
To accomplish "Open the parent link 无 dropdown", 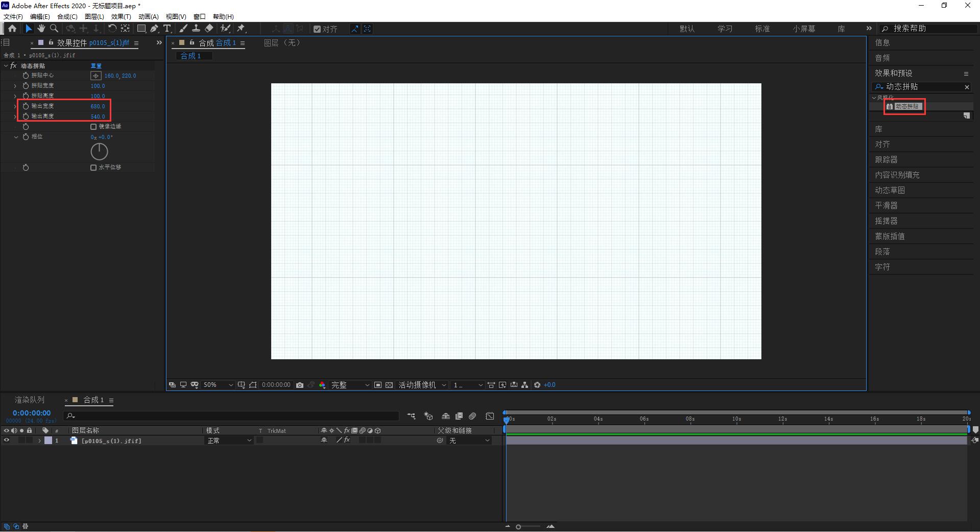I will pyautogui.click(x=469, y=441).
